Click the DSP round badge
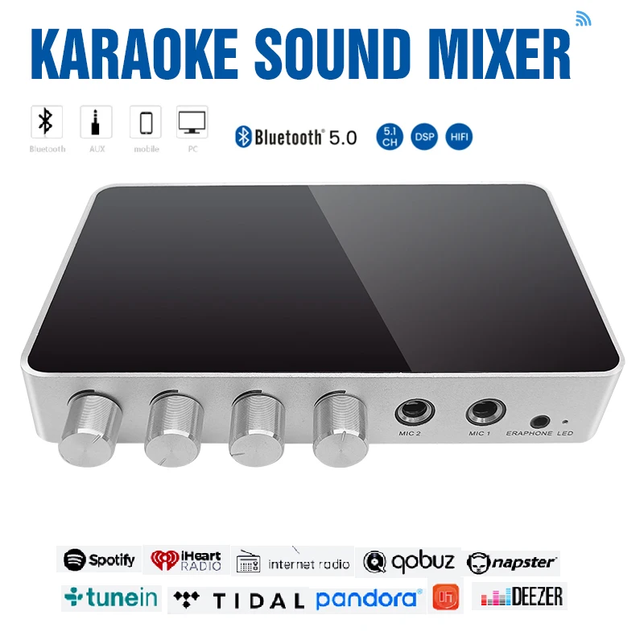Screen dimensions: 644x644 424,137
